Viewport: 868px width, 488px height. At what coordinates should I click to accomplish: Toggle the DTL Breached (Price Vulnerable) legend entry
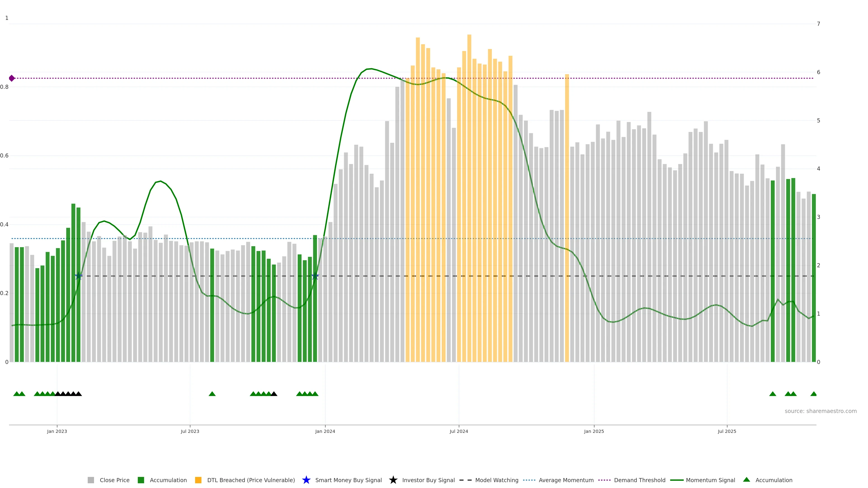coord(251,480)
